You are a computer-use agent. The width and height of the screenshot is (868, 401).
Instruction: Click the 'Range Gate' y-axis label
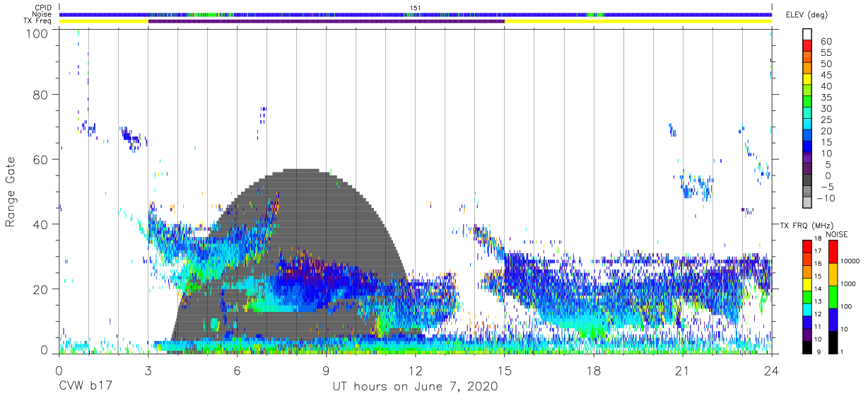click(x=11, y=192)
